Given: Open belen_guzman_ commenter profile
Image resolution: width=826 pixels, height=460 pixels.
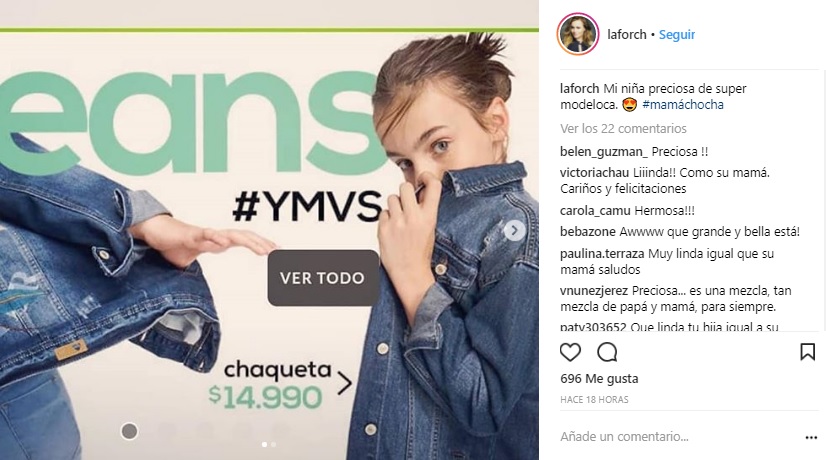Looking at the screenshot, I should (x=604, y=152).
